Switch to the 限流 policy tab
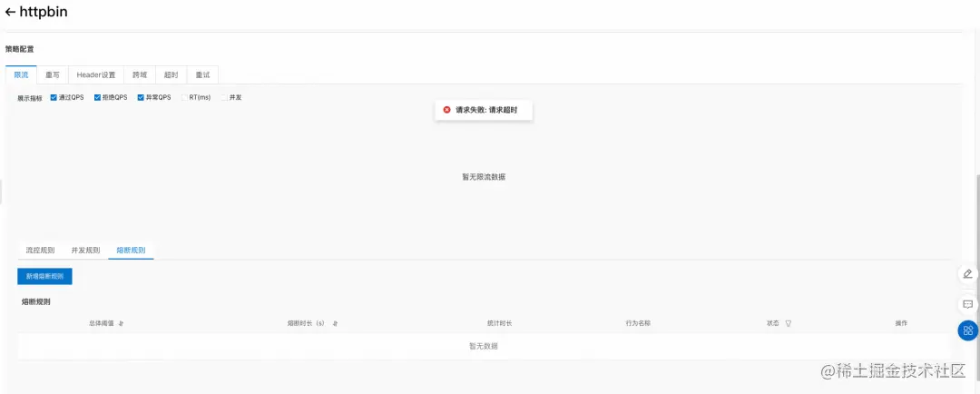The width and height of the screenshot is (980, 394). tap(21, 74)
